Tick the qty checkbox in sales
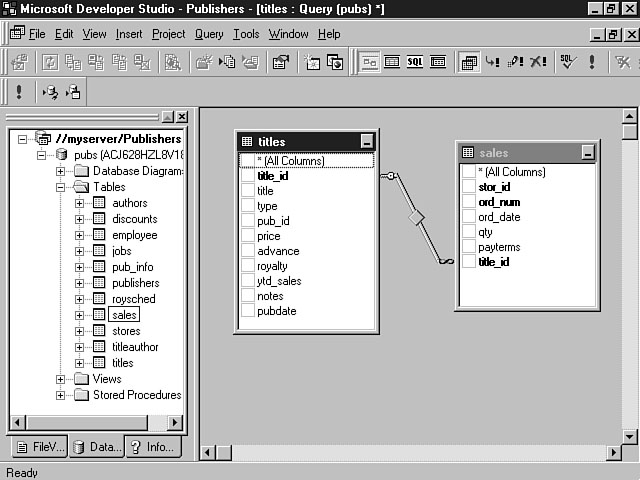 tap(469, 232)
